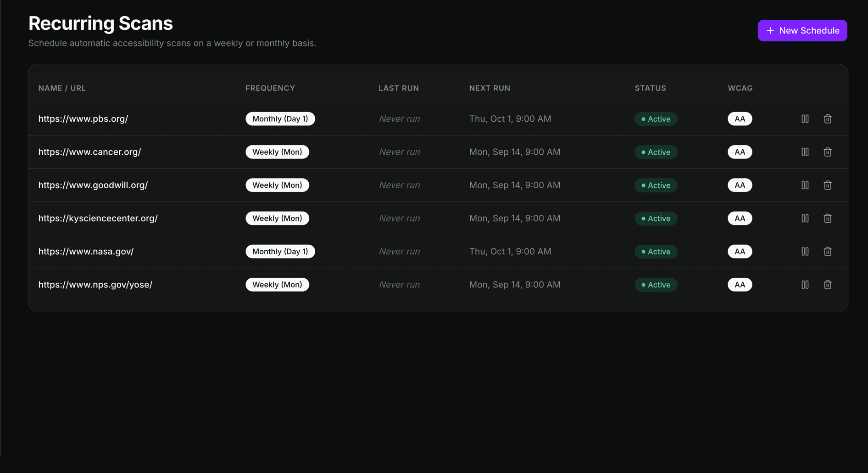Screen dimensions: 868x473
Task: Click the Recurring Scans heading
Action: coord(100,23)
